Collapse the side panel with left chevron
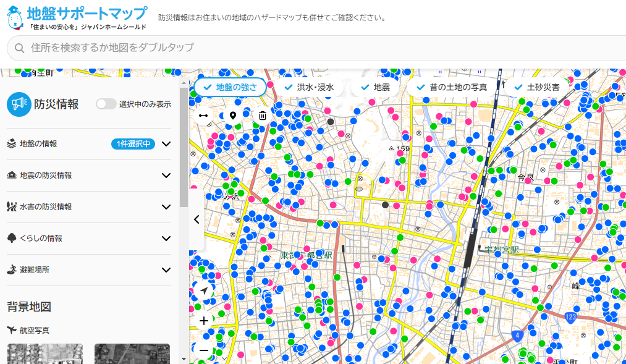Screen dimensions: 626x364 point(197,219)
